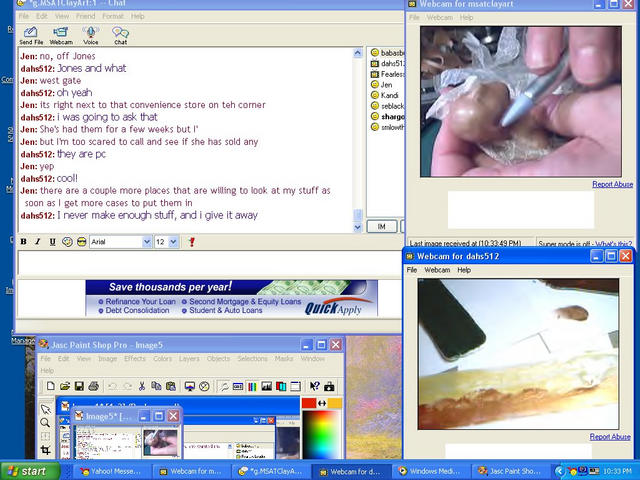
Task: Click the Cut scissors icon in Paint Shop Pro
Action: coord(142,386)
